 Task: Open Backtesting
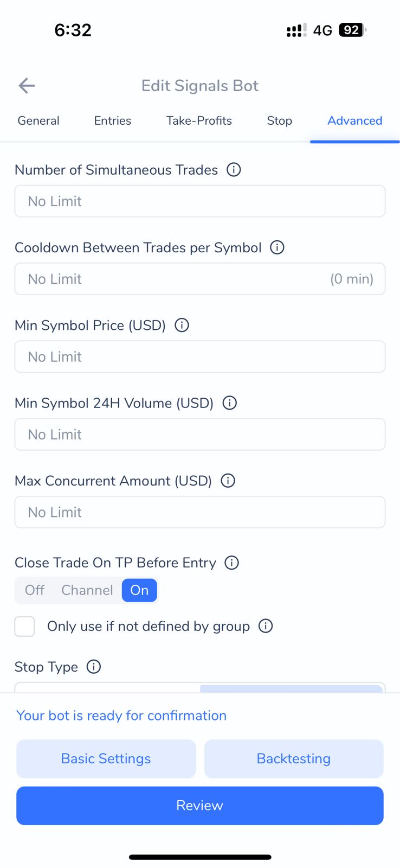click(293, 758)
